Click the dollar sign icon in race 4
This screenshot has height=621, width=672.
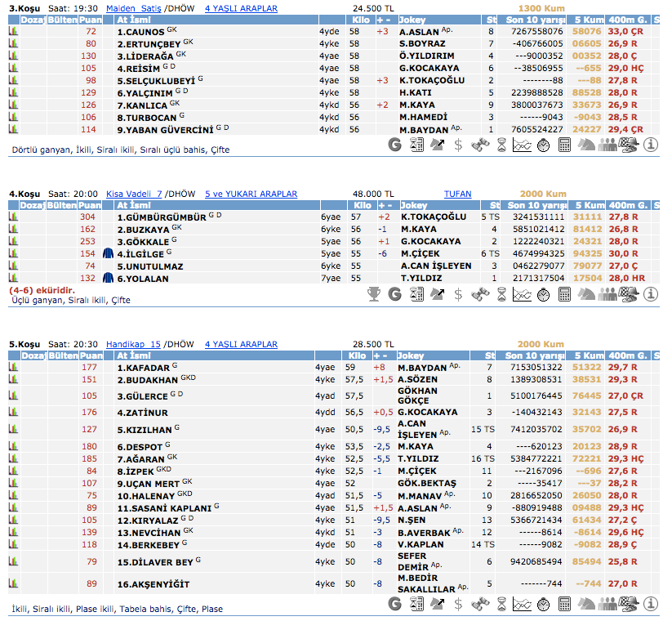[458, 293]
